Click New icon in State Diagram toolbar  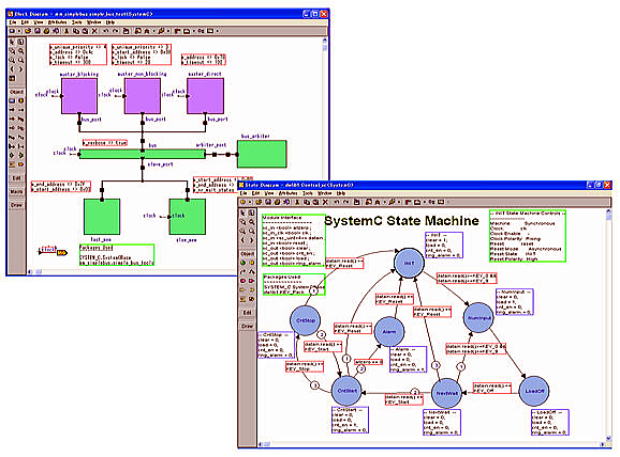(242, 202)
